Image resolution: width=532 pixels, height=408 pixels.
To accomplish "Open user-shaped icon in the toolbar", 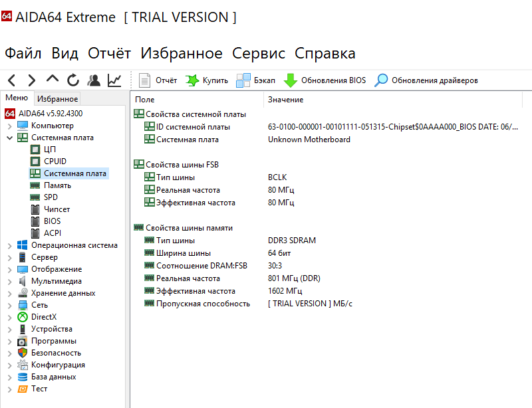I will click(94, 80).
